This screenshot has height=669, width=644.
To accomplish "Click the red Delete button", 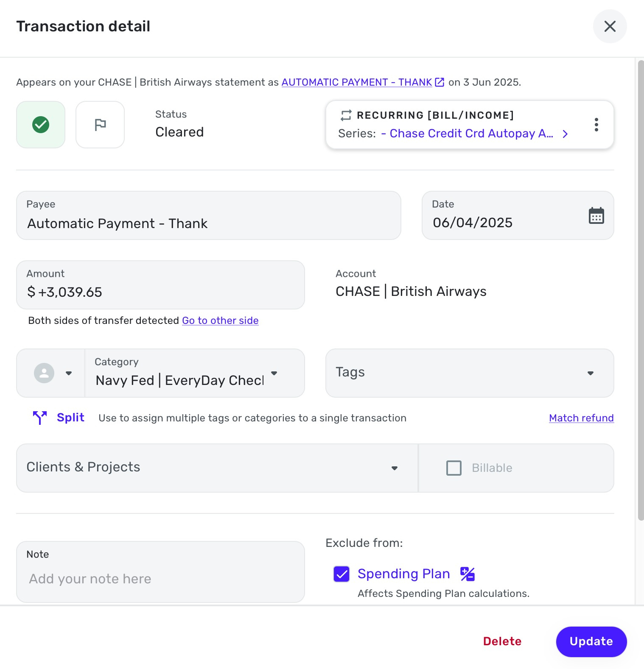I will [x=502, y=641].
